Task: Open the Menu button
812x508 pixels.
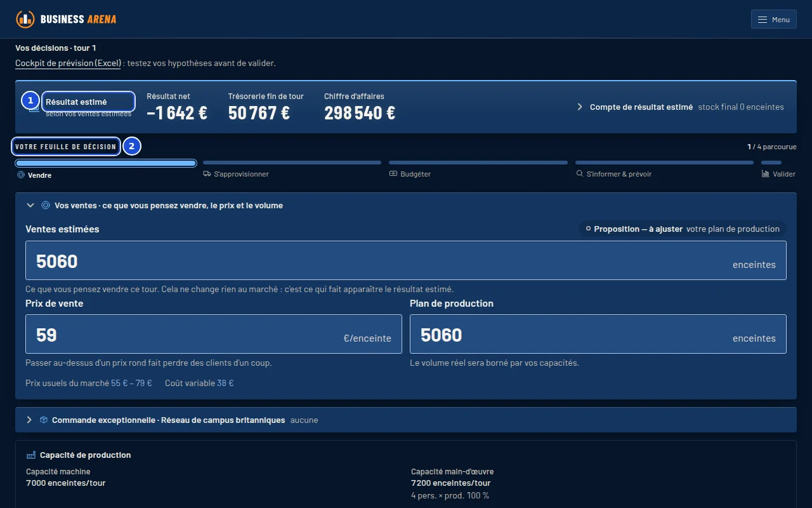Action: (773, 20)
